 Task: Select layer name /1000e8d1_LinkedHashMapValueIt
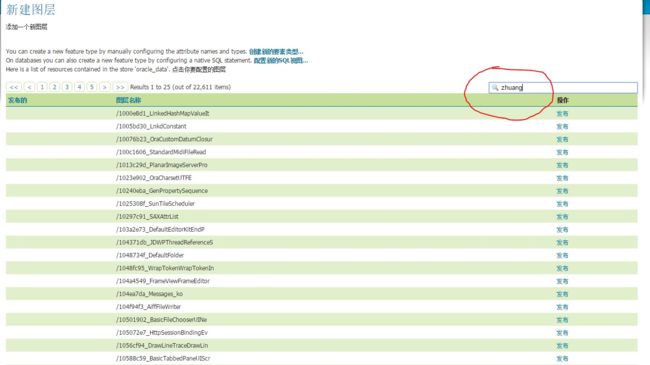coord(162,113)
